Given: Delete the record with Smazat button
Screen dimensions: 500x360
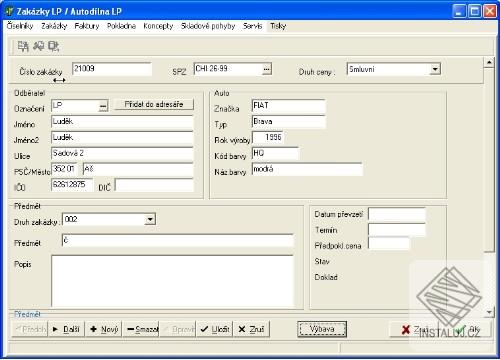Looking at the screenshot, I should pyautogui.click(x=141, y=329).
